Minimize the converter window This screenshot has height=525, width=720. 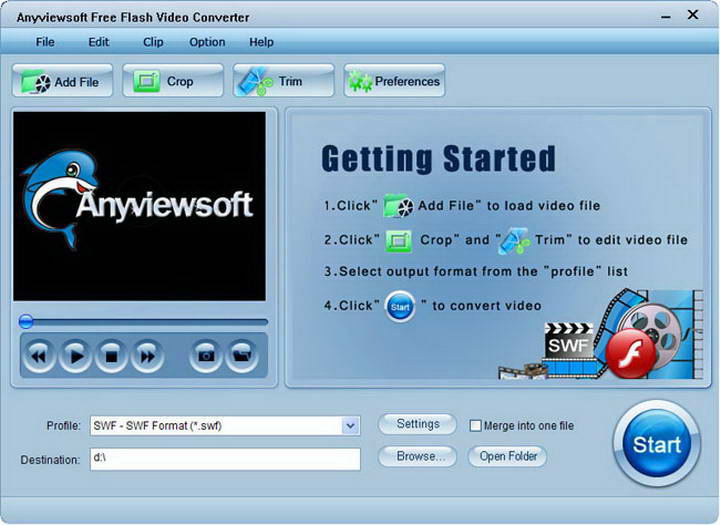pyautogui.click(x=666, y=17)
